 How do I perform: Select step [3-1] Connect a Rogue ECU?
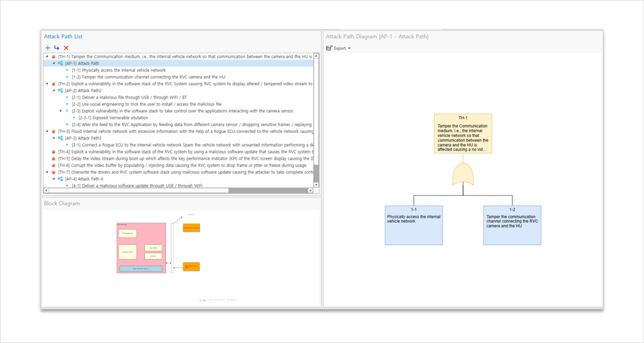[192, 145]
